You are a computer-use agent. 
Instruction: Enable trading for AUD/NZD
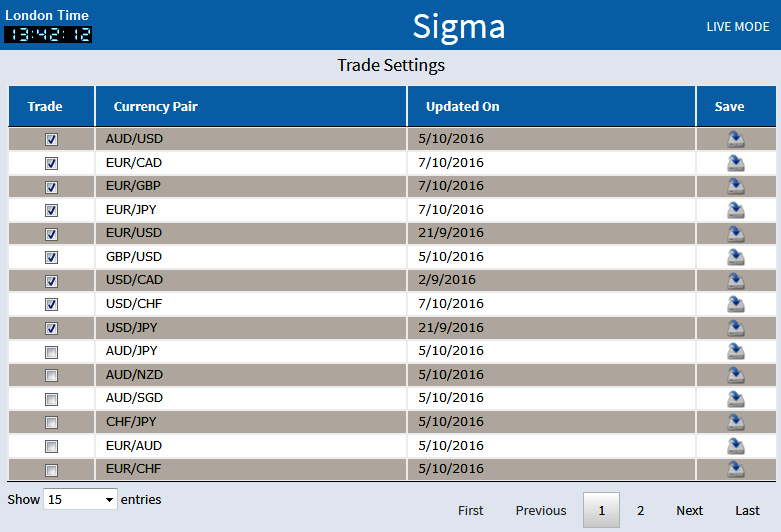[52, 375]
